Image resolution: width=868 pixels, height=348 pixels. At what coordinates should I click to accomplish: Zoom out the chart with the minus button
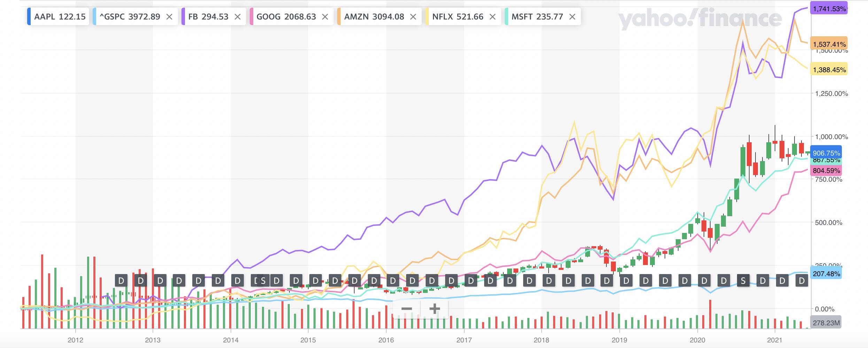coord(406,309)
